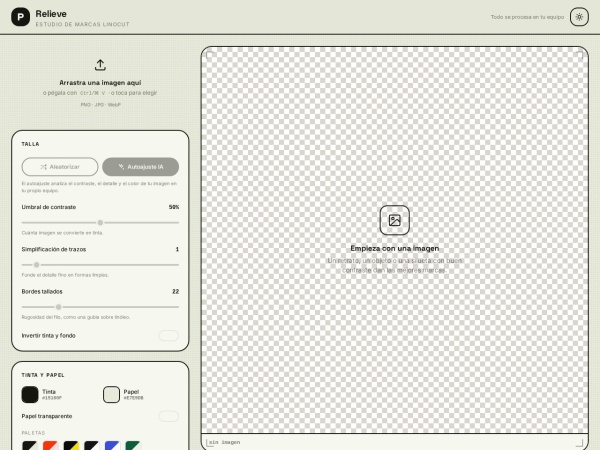The image size is (600, 450).
Task: Click the 'Relieve' app title
Action: coord(51,14)
